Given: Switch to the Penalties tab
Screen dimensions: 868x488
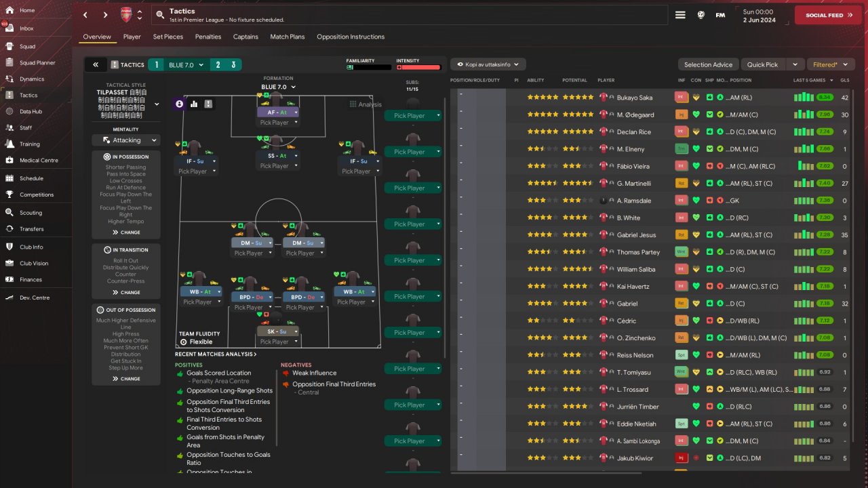Looking at the screenshot, I should coord(208,37).
